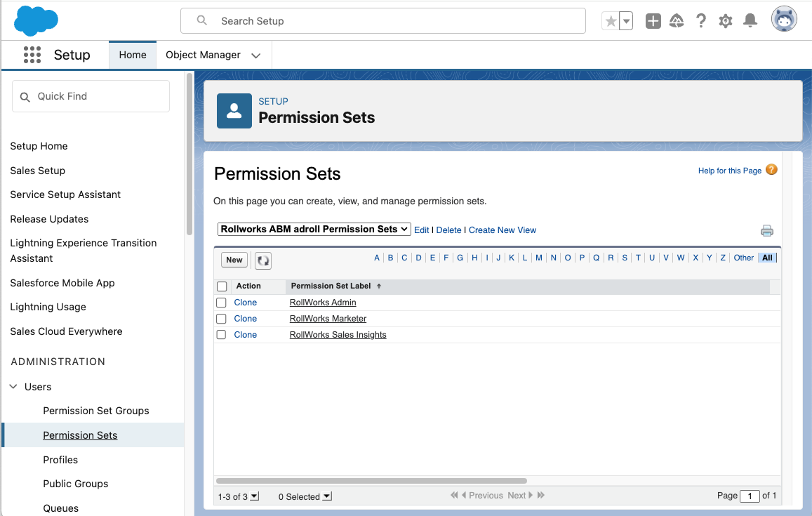Clone the RollWorks Admin permission set
Viewport: 812px width, 516px height.
(246, 303)
